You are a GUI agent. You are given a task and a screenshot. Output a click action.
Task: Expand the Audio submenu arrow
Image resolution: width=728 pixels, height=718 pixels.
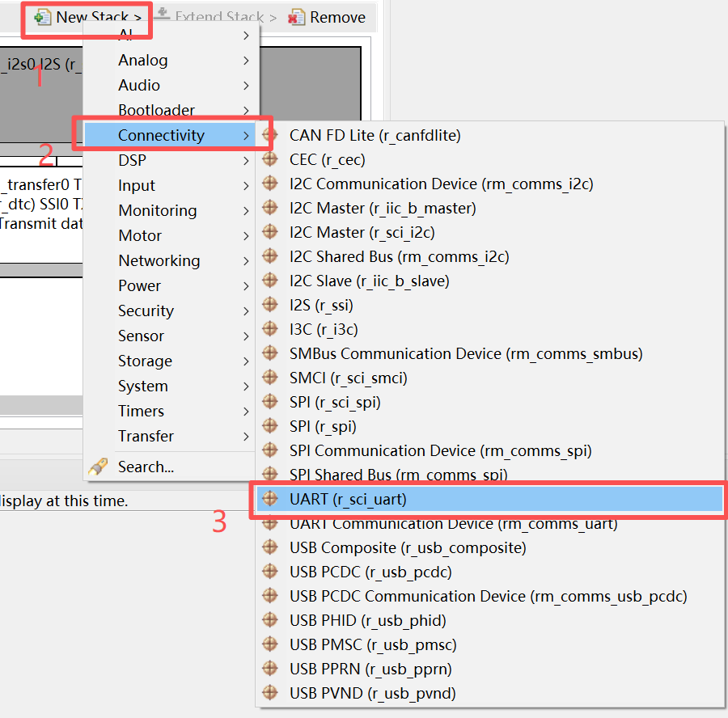pyautogui.click(x=246, y=86)
